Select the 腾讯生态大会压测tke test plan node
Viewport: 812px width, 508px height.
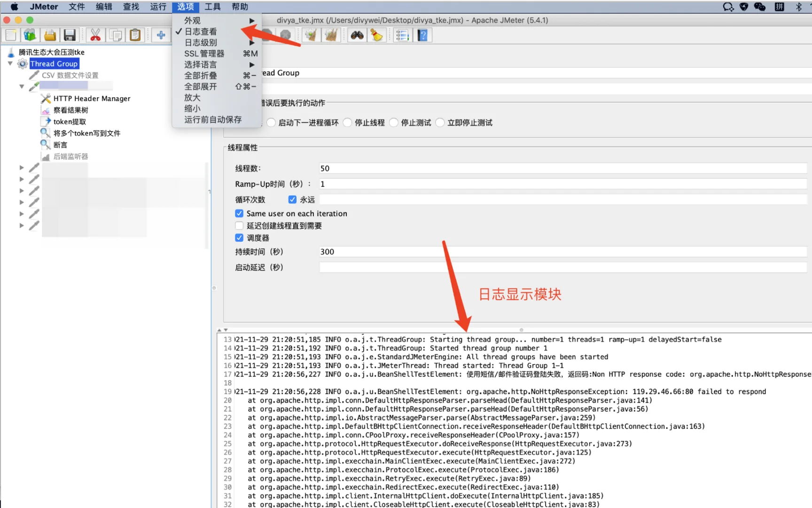click(x=52, y=52)
